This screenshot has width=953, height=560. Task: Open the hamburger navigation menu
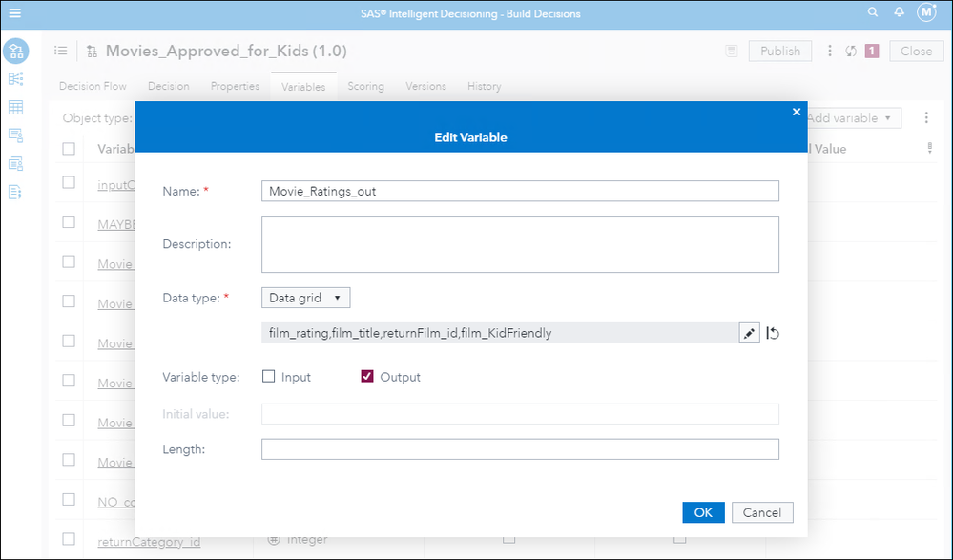(14, 13)
